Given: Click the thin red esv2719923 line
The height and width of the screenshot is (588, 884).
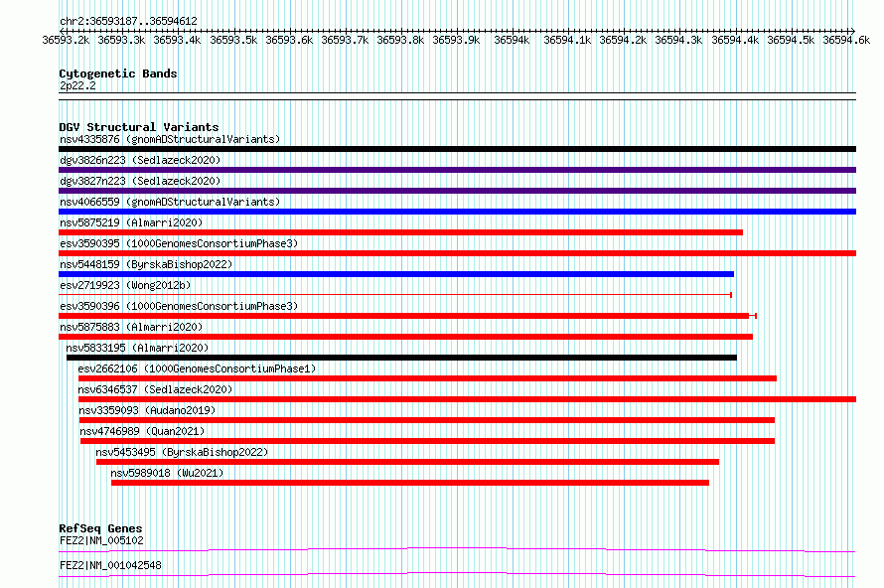Looking at the screenshot, I should coord(395,295).
